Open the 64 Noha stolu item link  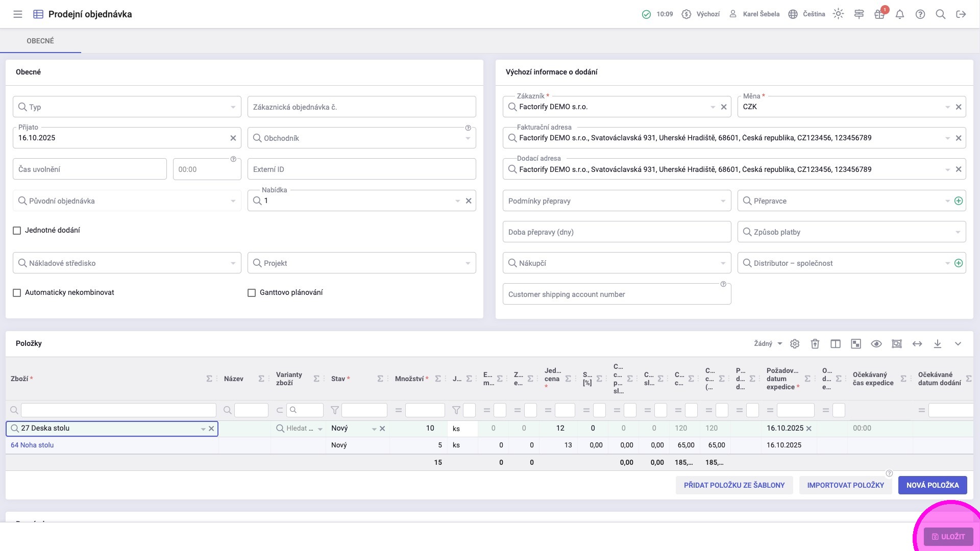32,445
